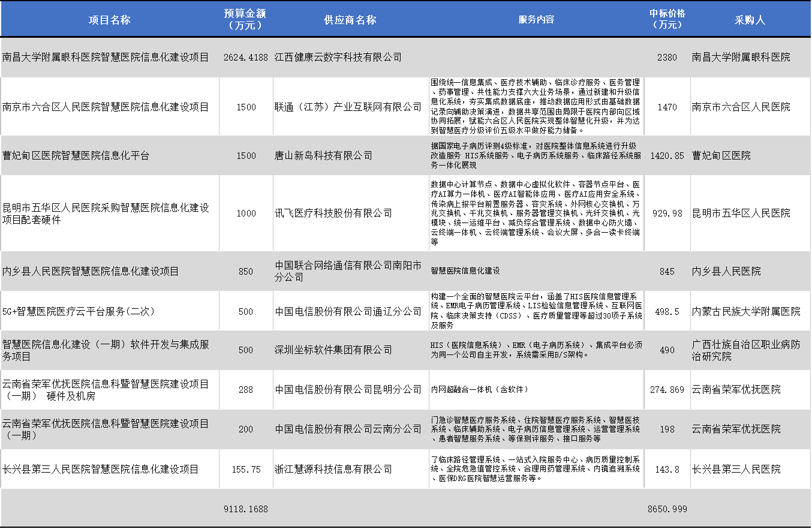
Task: Select project name 曹妃甸区医院智慧医院信息化平台
Action: pyautogui.click(x=76, y=156)
